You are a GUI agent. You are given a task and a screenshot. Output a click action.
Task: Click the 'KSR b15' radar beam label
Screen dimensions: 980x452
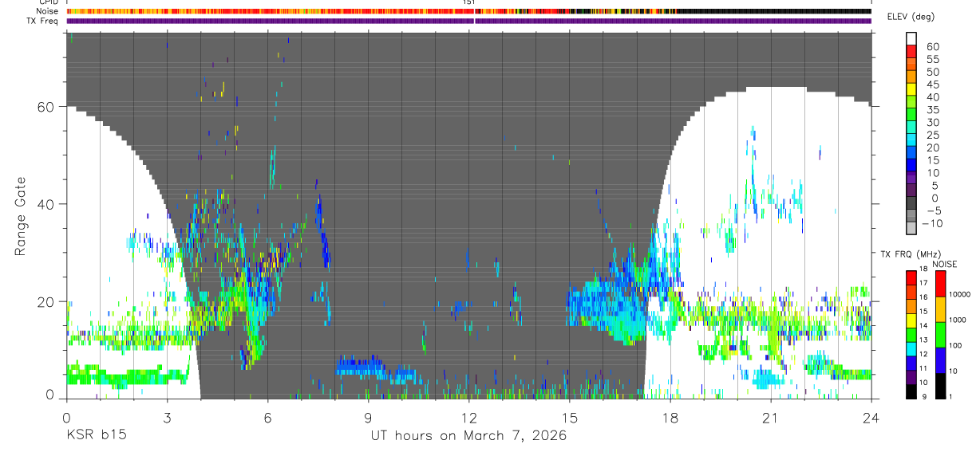tap(96, 436)
